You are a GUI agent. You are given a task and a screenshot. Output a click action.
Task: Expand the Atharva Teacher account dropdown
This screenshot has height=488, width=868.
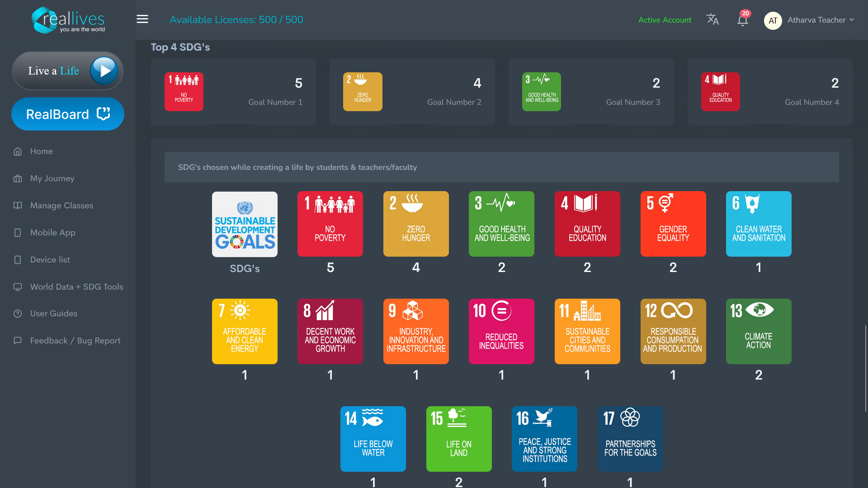coord(821,20)
